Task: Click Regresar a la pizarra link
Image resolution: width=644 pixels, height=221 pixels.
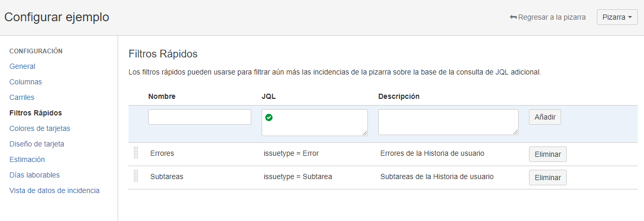Action: click(x=548, y=17)
